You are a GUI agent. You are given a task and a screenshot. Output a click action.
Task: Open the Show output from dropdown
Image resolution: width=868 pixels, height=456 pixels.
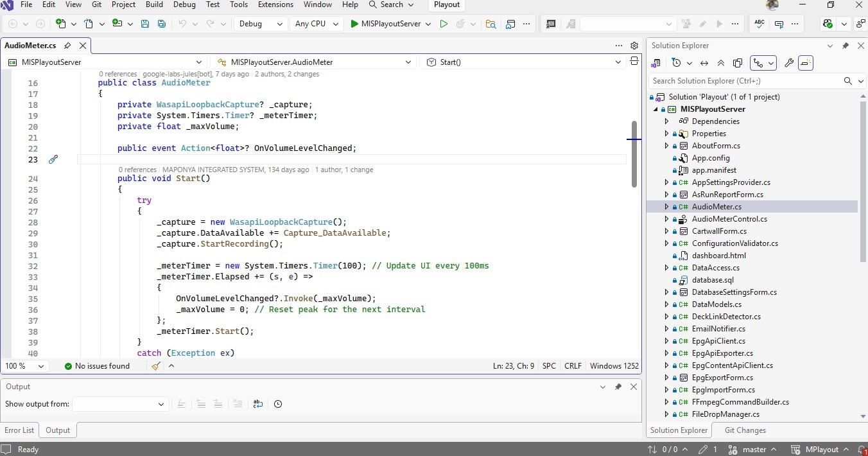[x=119, y=404]
